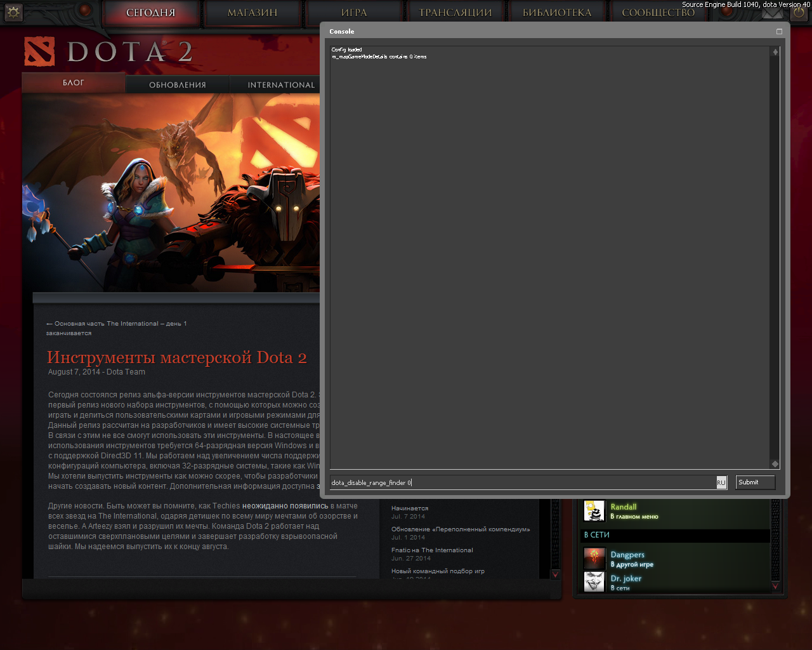Focus the console command input field
Screen dimensions: 812x650
pos(523,482)
